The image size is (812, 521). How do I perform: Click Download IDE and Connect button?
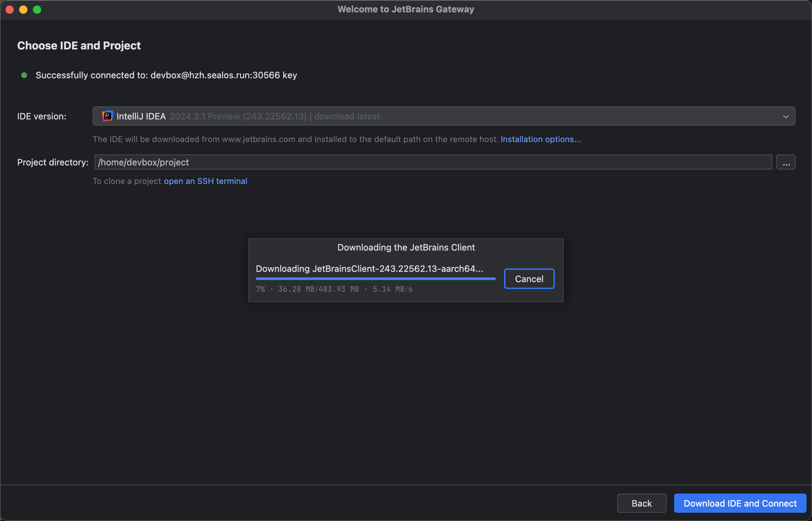click(x=740, y=503)
